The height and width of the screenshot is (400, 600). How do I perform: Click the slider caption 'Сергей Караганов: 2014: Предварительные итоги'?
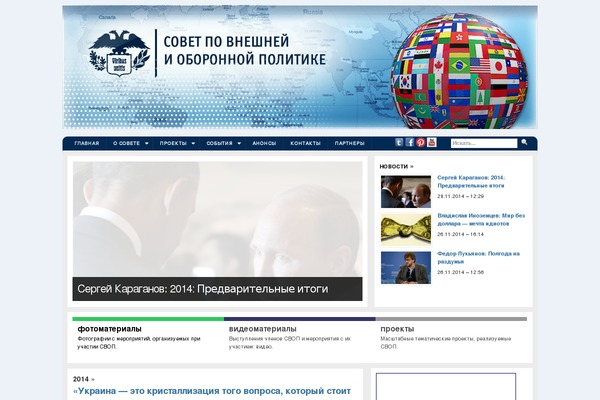[203, 289]
